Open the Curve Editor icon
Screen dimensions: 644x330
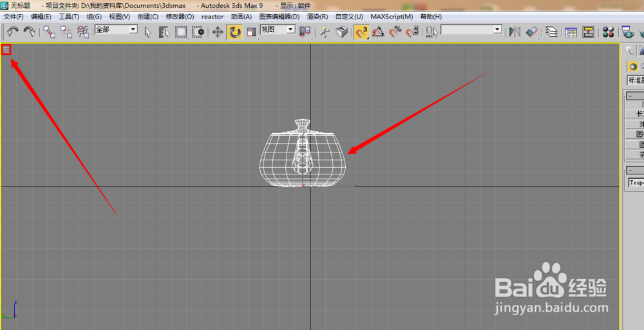point(571,32)
